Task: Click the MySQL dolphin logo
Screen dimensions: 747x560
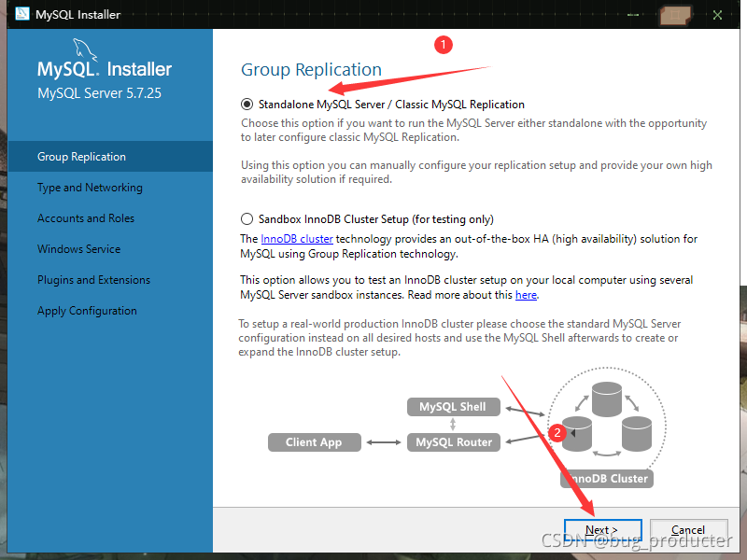Action: click(x=85, y=49)
